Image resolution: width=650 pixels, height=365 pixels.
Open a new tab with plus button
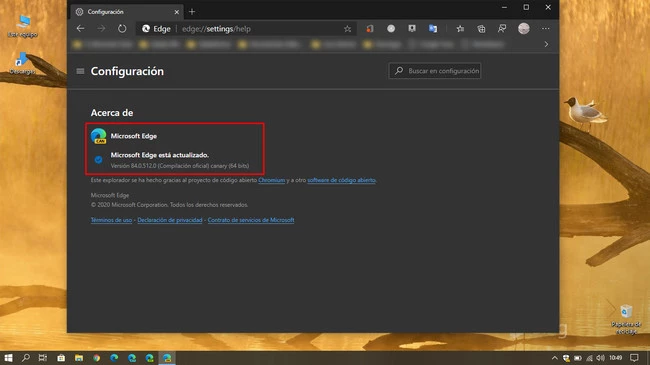[192, 12]
